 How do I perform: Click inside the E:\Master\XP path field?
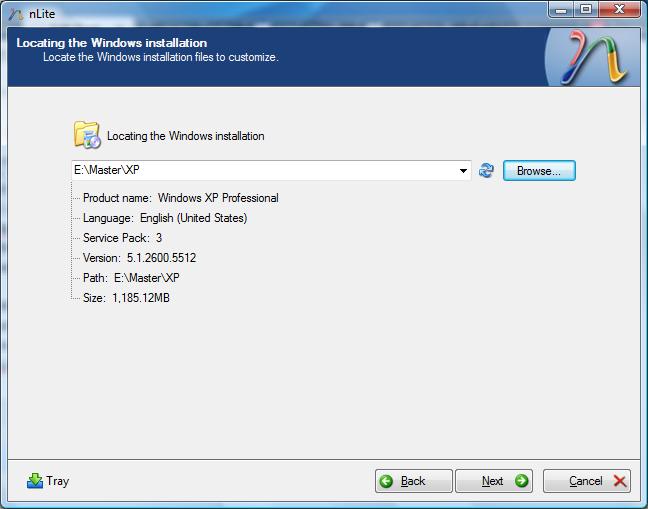(264, 170)
